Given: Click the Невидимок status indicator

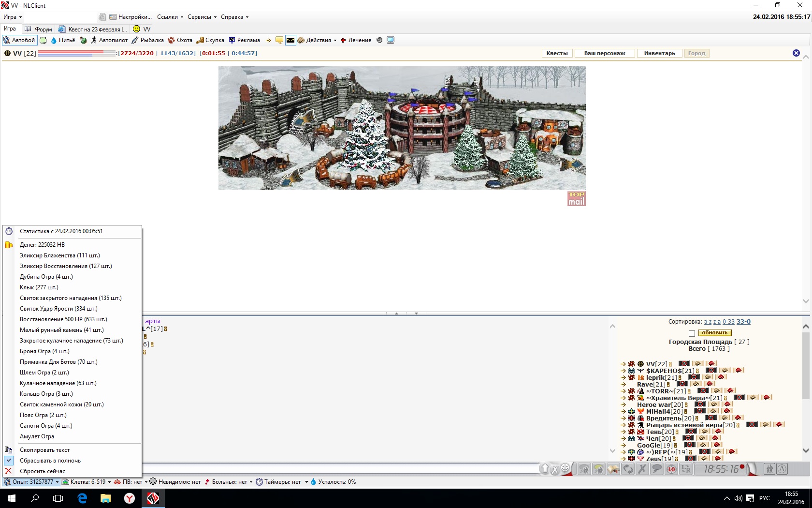Looking at the screenshot, I should pyautogui.click(x=175, y=482).
